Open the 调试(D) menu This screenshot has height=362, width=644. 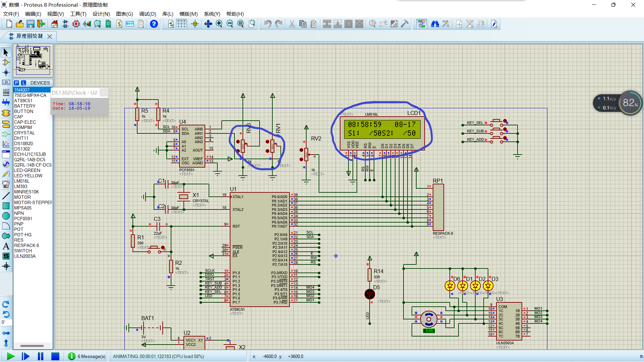148,14
